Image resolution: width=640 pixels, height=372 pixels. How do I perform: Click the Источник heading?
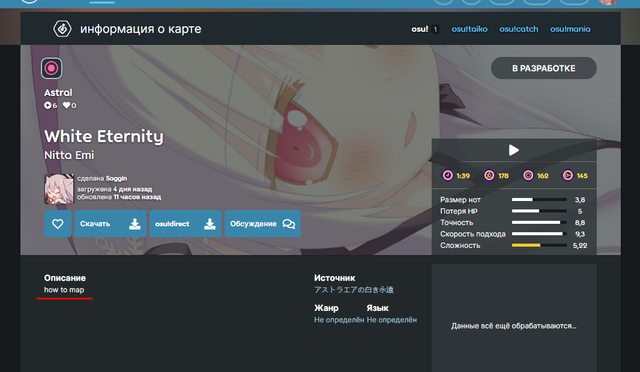(335, 278)
